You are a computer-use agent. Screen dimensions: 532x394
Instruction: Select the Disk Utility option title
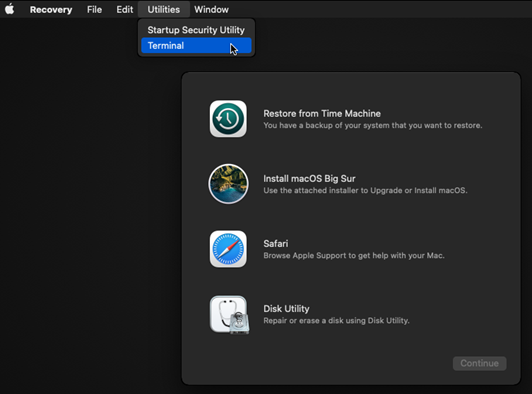point(286,309)
